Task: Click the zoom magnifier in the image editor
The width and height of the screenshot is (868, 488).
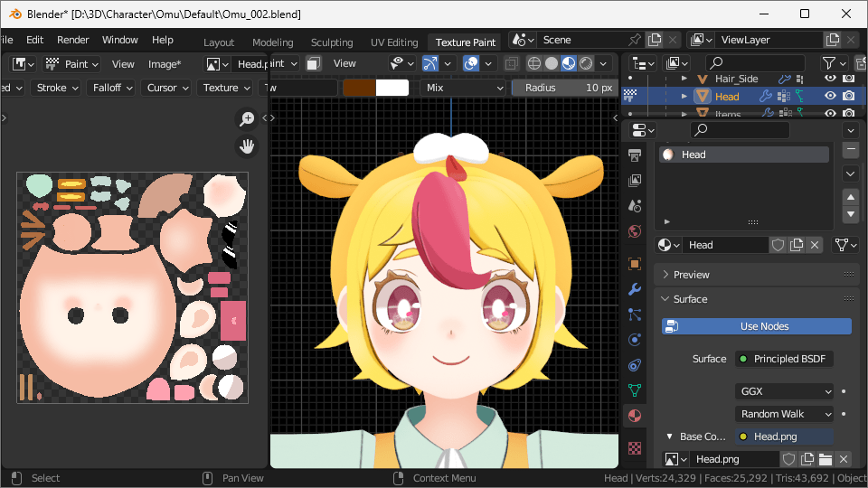Action: click(x=247, y=119)
